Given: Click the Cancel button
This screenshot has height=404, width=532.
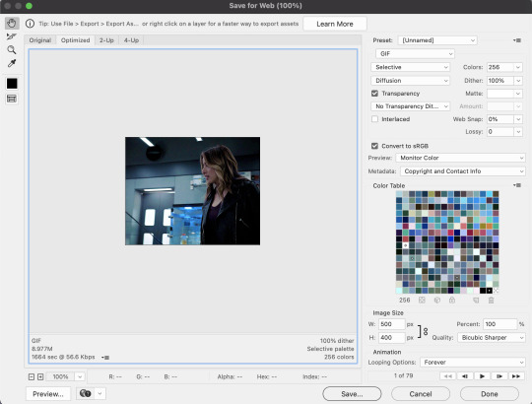Looking at the screenshot, I should coord(421,394).
